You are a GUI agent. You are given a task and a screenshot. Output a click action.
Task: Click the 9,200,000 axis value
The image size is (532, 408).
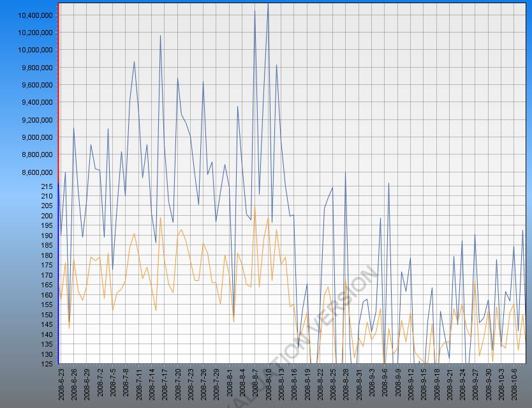coord(37,120)
